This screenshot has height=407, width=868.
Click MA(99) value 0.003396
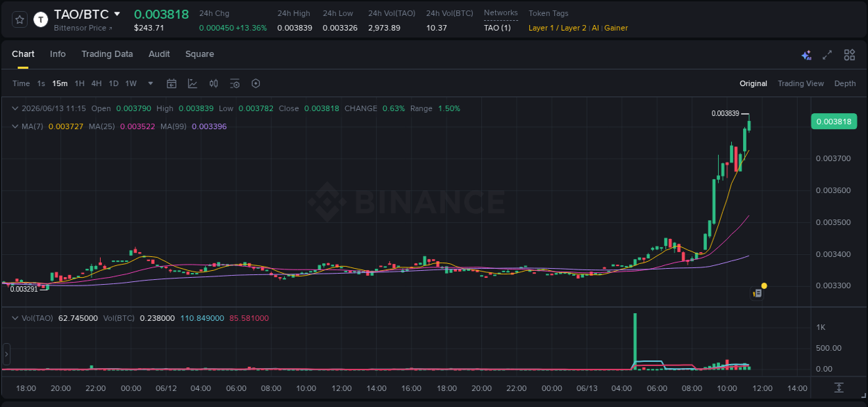click(209, 126)
